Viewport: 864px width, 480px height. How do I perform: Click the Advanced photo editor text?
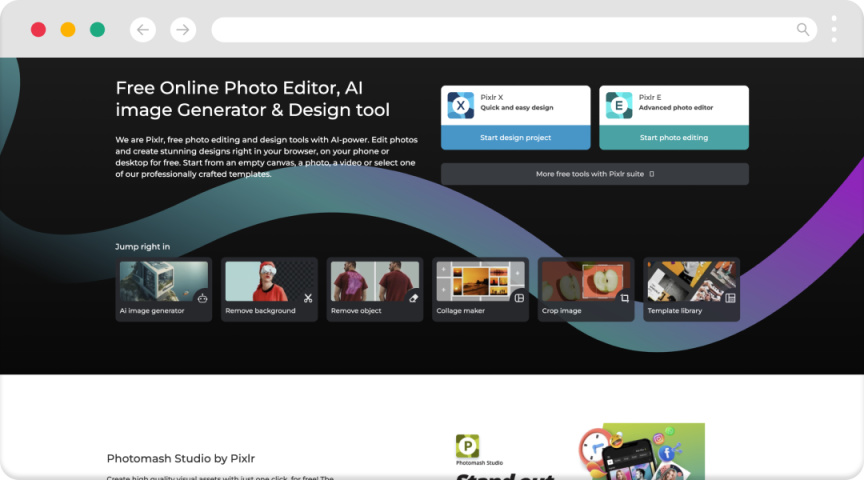pos(676,107)
